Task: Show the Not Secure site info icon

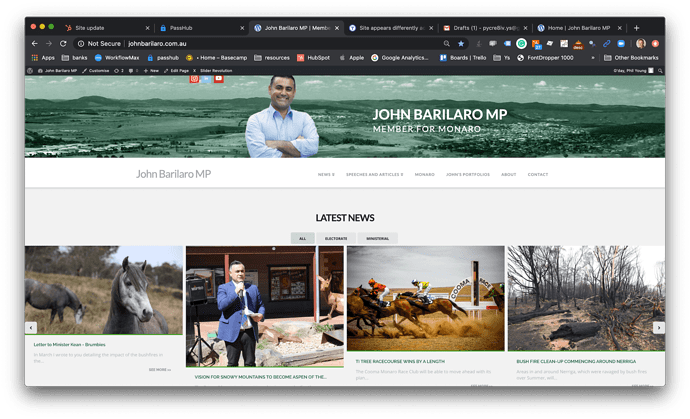Action: pos(81,44)
